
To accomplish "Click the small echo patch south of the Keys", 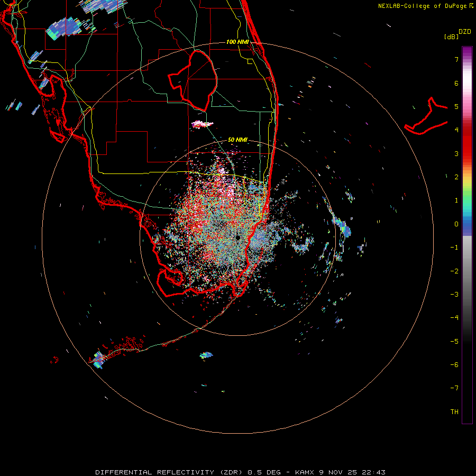I will [x=206, y=355].
